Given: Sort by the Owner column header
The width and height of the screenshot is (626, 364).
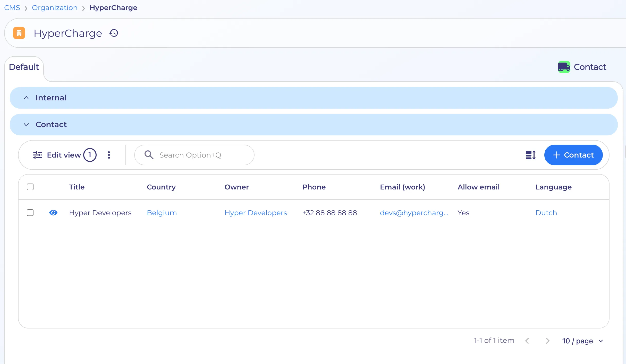Looking at the screenshot, I should point(237,187).
